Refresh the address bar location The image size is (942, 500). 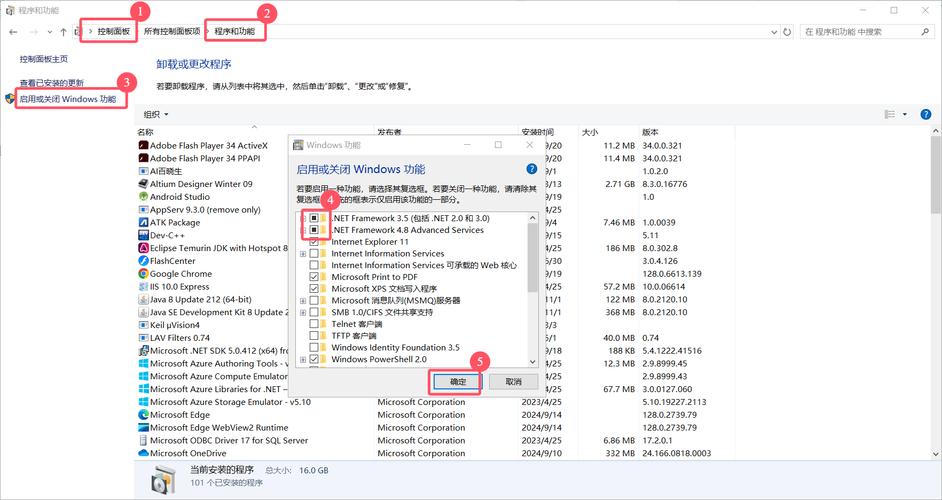[787, 32]
